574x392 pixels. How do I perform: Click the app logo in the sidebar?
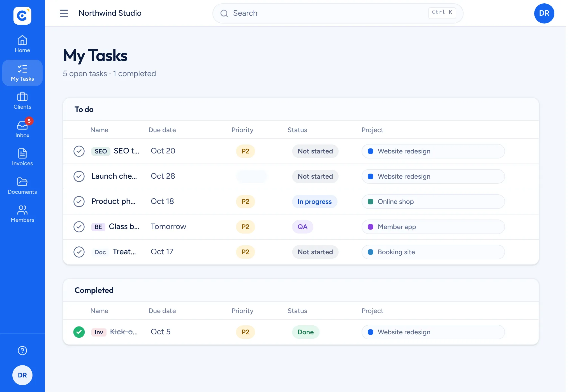point(22,16)
